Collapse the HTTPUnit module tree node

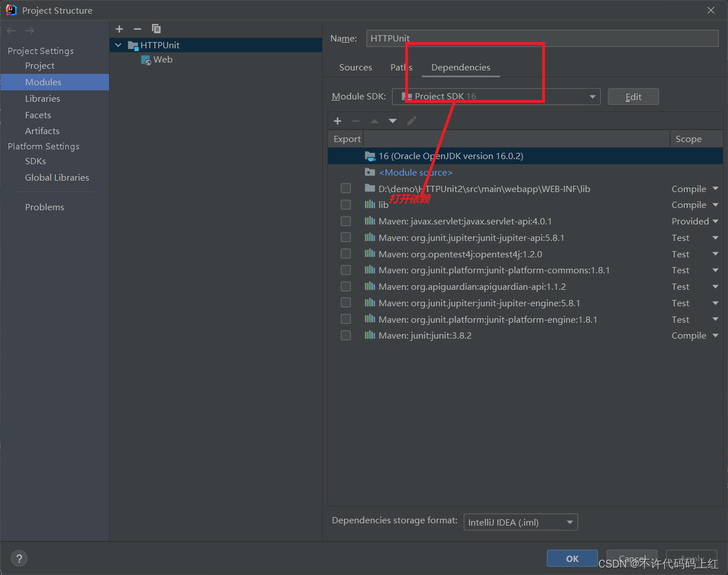tap(118, 45)
